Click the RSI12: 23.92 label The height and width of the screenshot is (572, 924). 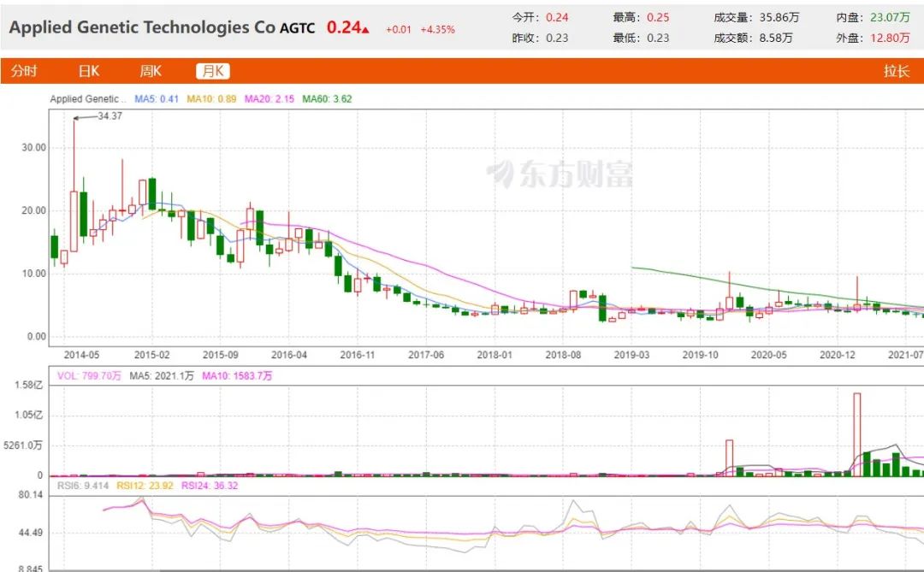pos(145,486)
